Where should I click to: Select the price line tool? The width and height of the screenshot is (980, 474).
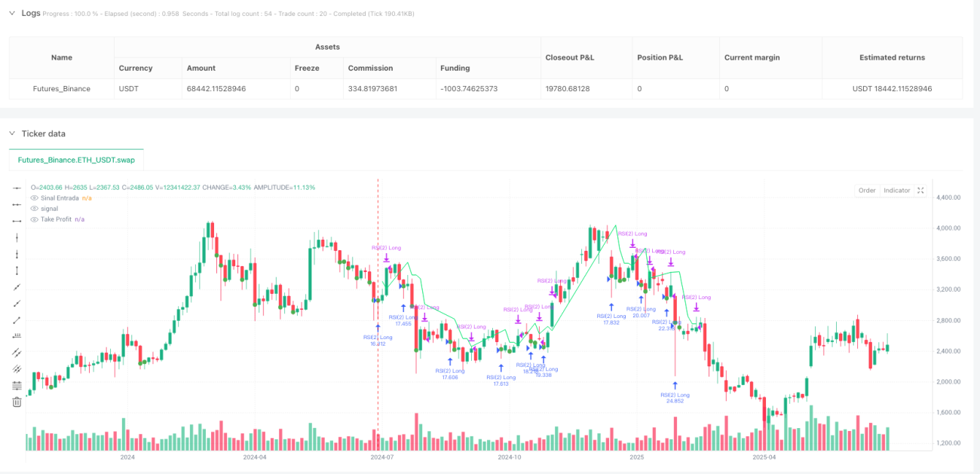[17, 336]
